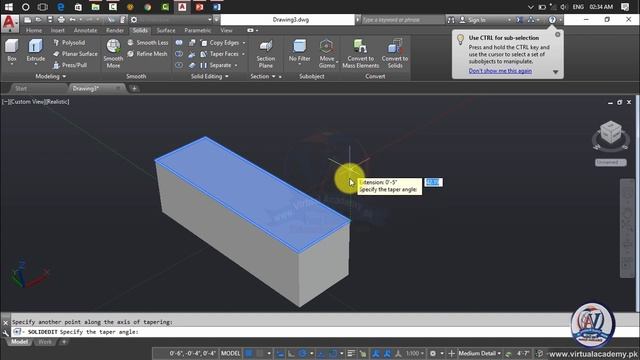Activate the Move Gizmo
640x360 pixels.
(327, 53)
